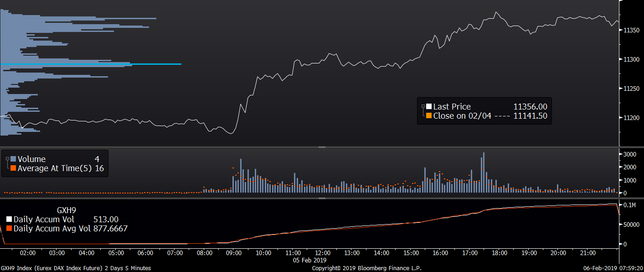Click the 2000 volume axis label
644x272 pixels.
630,167
